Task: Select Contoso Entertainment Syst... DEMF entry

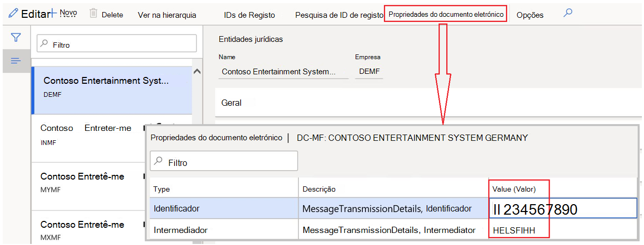Action: pyautogui.click(x=112, y=90)
